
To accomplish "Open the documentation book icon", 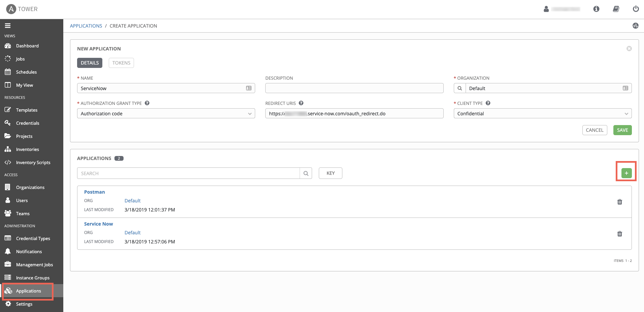I will [x=616, y=9].
